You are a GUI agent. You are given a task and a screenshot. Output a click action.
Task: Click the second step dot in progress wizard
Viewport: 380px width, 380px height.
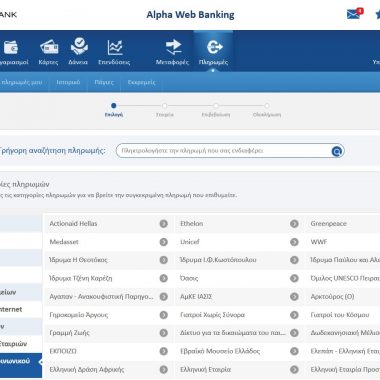165,106
